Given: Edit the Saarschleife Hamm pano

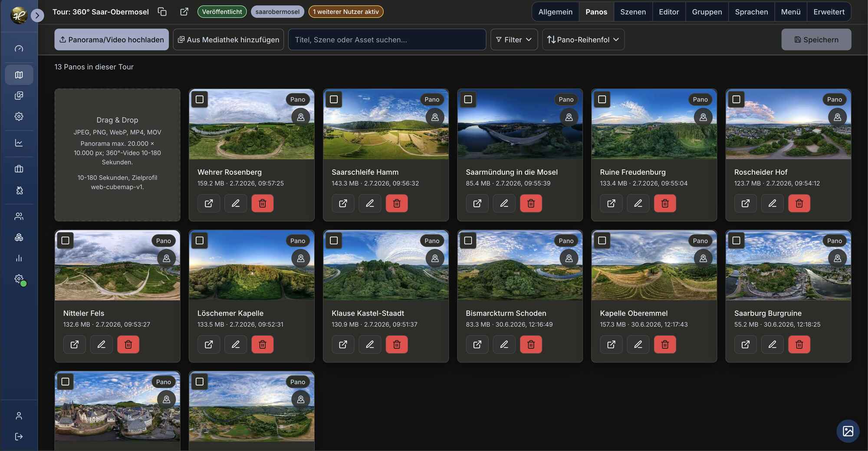Looking at the screenshot, I should (x=370, y=203).
